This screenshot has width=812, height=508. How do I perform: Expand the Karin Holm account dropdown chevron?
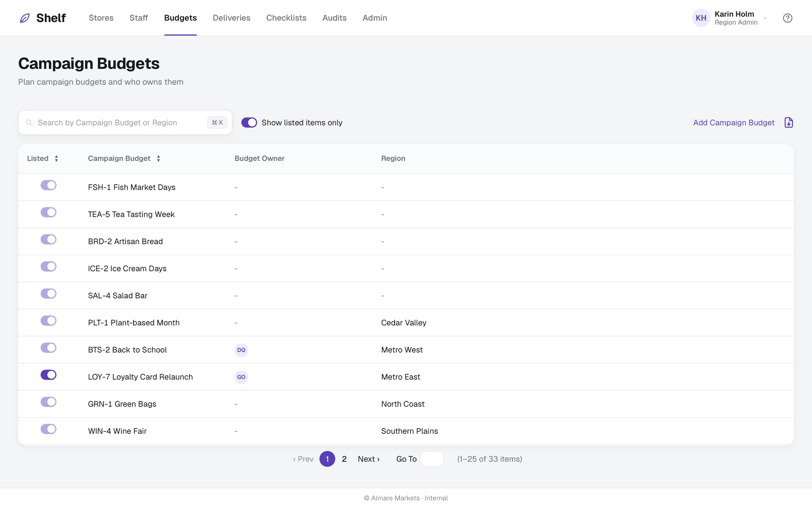click(x=765, y=18)
